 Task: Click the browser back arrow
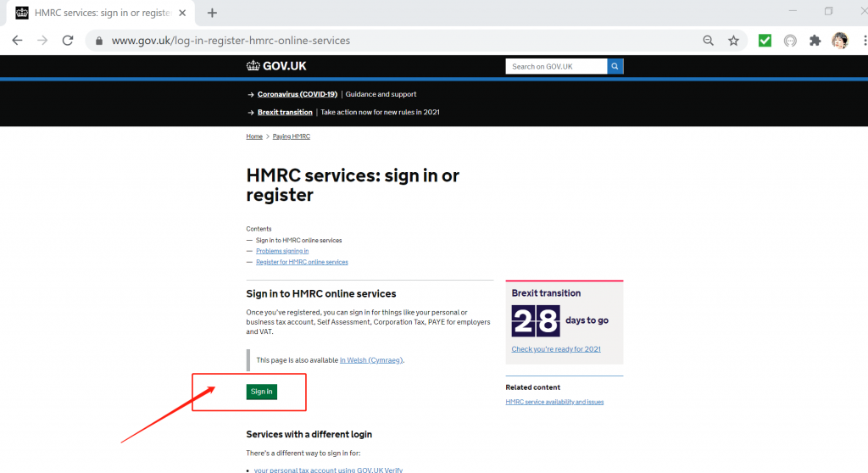point(17,41)
